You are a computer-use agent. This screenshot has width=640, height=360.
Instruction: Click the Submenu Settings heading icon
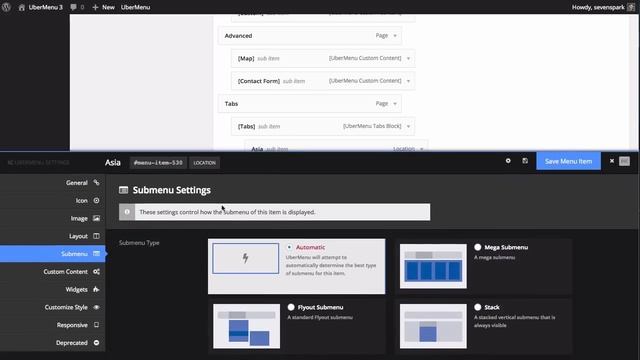123,190
